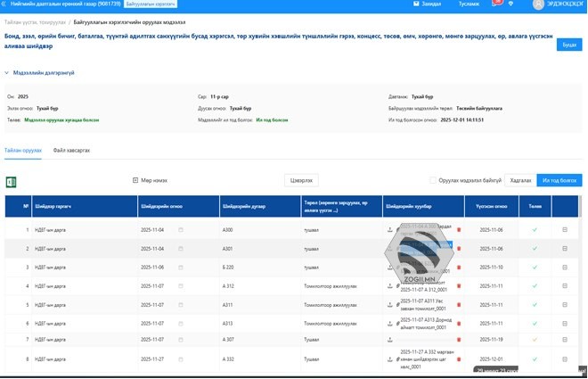The height and width of the screenshot is (379, 588).
Task: Click the upload icon in row 7
Action: coord(389,340)
